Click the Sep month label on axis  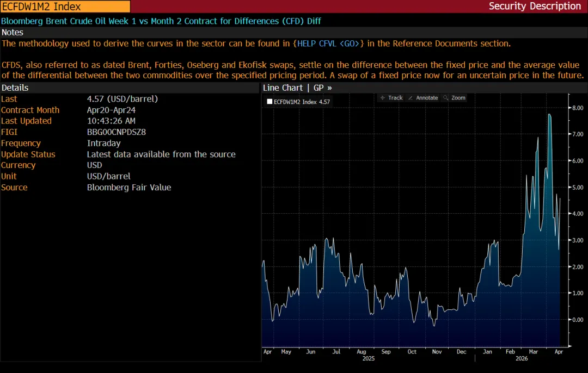(386, 352)
